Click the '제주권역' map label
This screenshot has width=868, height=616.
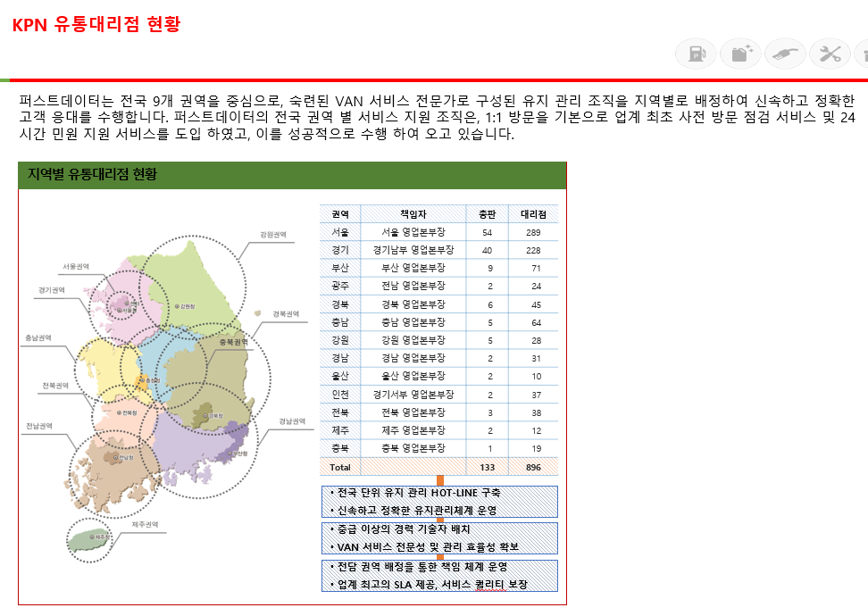(145, 524)
